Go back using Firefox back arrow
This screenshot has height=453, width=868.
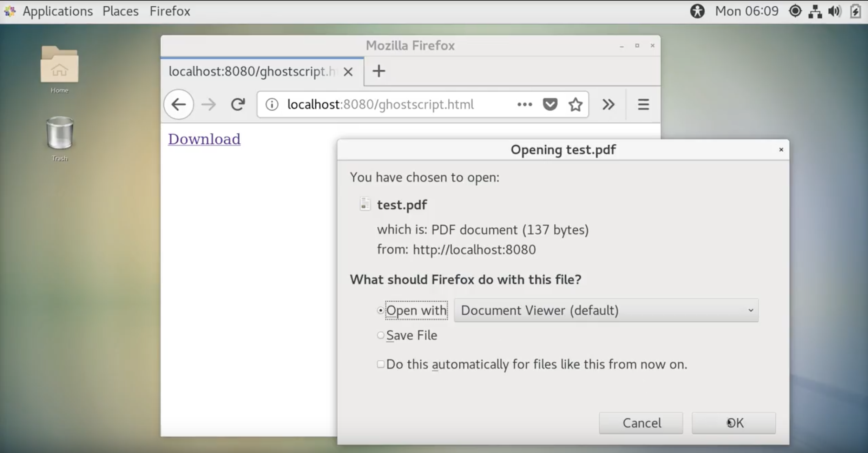(179, 104)
